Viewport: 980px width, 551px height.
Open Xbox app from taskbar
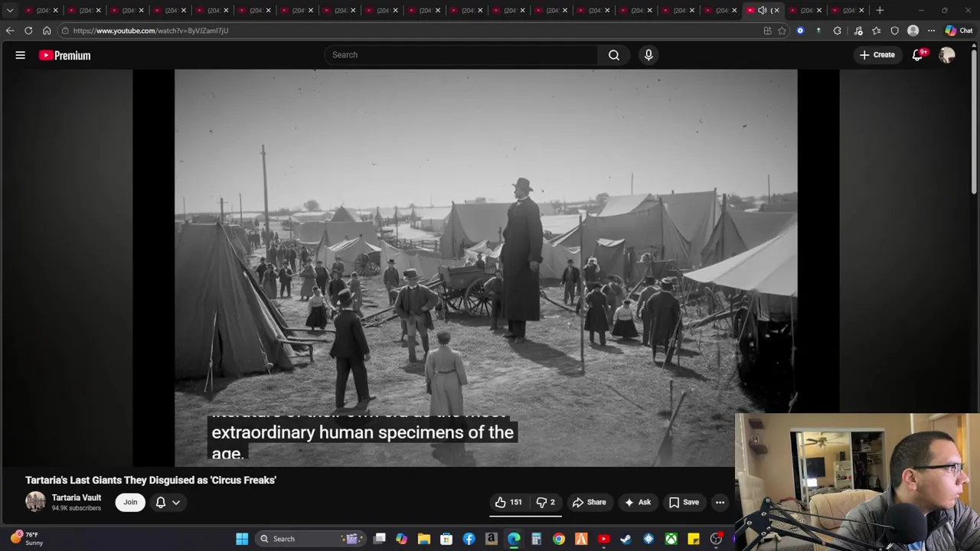tap(671, 539)
